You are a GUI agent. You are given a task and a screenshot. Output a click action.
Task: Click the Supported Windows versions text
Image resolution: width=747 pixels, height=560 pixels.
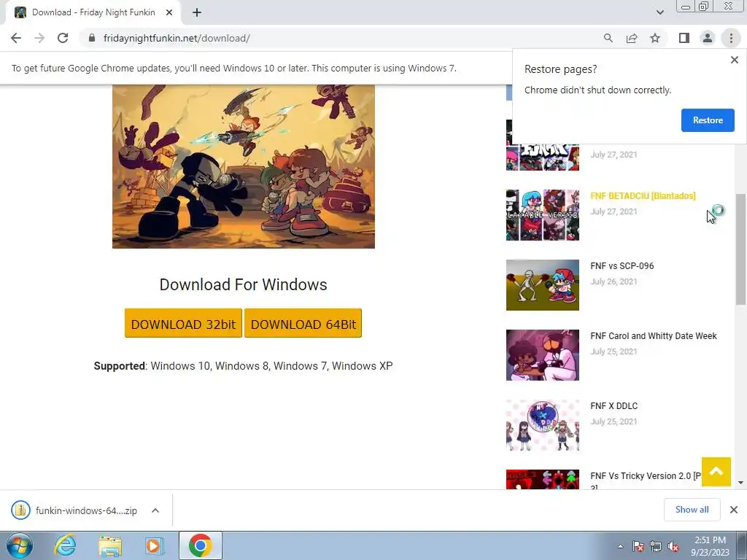point(243,366)
